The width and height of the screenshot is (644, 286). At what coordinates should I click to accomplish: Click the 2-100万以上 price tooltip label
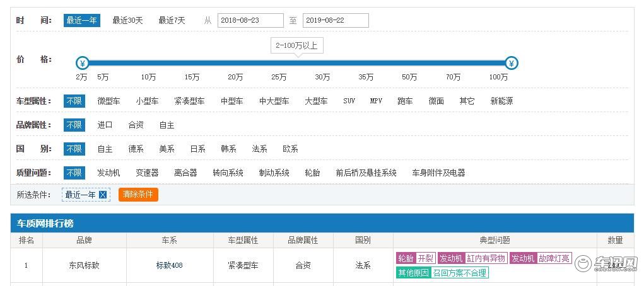[x=296, y=45]
